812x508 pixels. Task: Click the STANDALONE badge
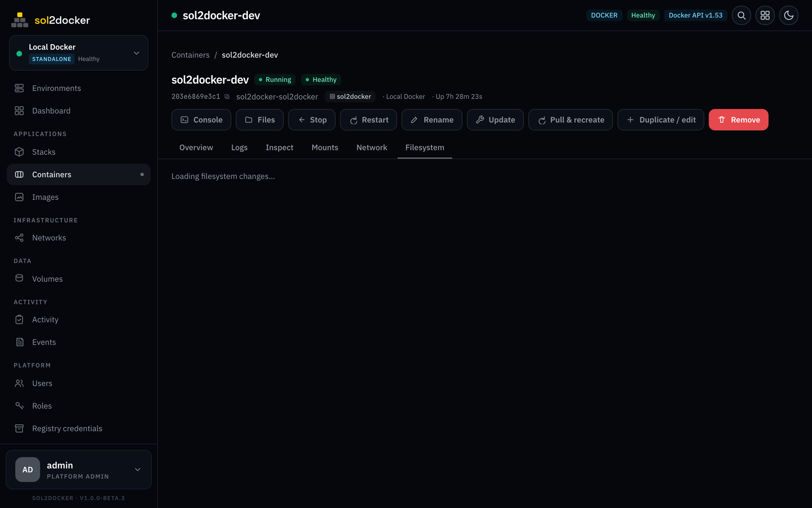click(x=52, y=59)
